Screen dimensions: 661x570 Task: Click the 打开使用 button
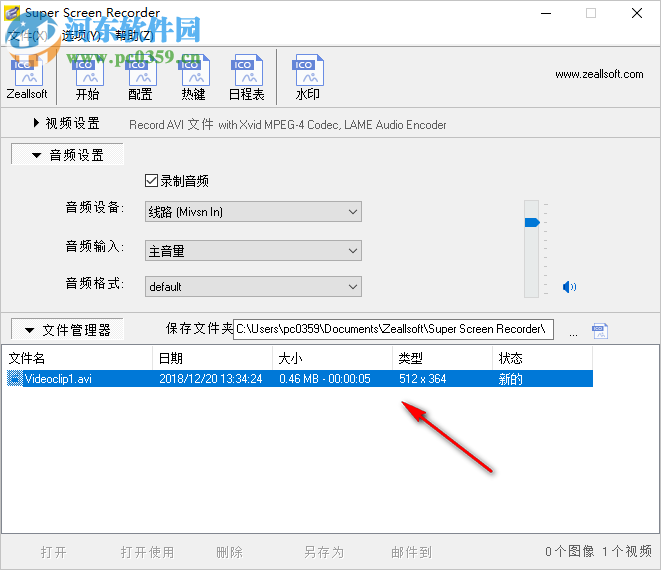tap(148, 552)
